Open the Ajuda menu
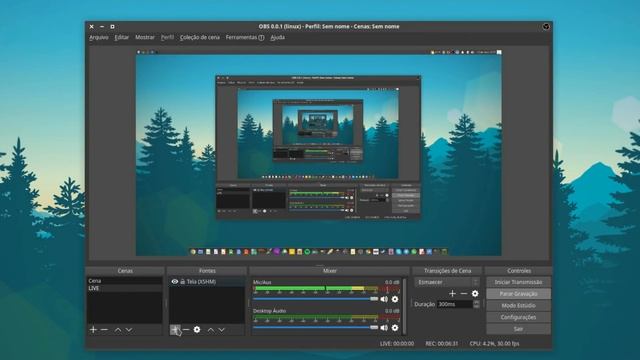This screenshot has height=360, width=640. click(x=278, y=37)
